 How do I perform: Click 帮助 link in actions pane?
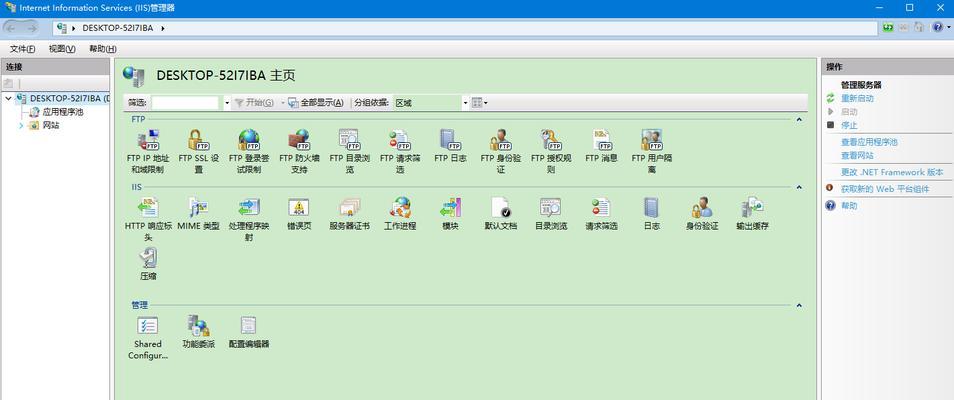coord(849,206)
